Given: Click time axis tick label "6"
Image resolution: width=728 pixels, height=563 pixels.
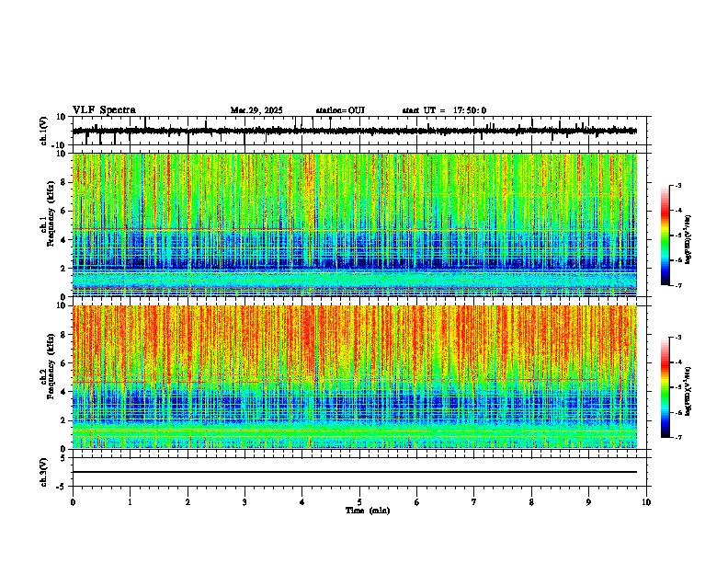Looking at the screenshot, I should click(416, 502).
